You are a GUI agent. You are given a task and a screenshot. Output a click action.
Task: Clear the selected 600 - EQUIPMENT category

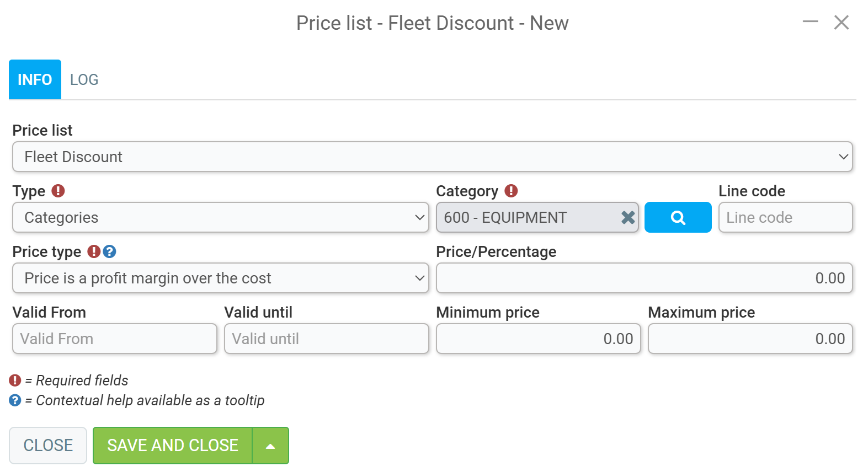627,217
